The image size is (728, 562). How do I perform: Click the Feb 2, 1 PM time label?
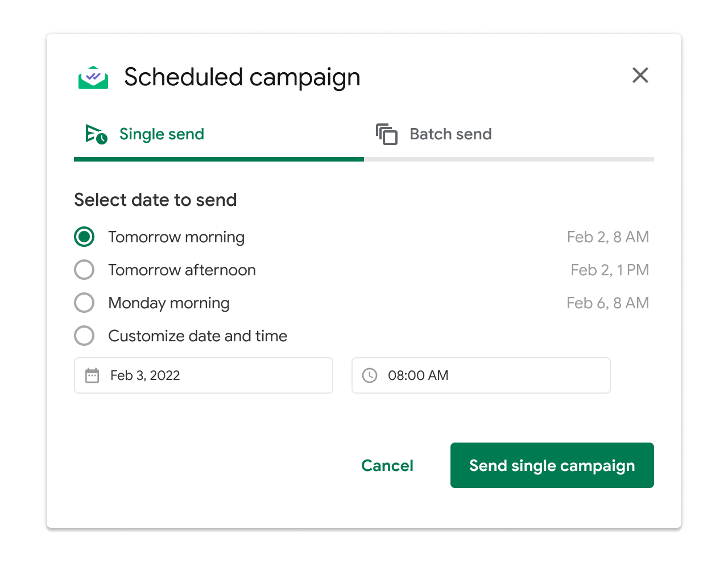pos(610,270)
